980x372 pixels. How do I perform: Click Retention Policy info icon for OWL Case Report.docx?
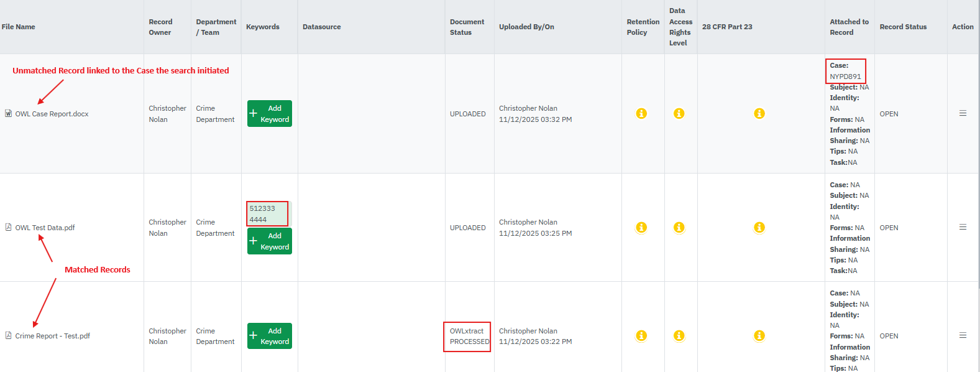641,114
